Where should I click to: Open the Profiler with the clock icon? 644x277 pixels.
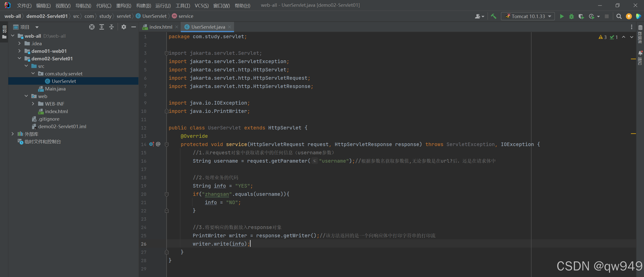[592, 16]
